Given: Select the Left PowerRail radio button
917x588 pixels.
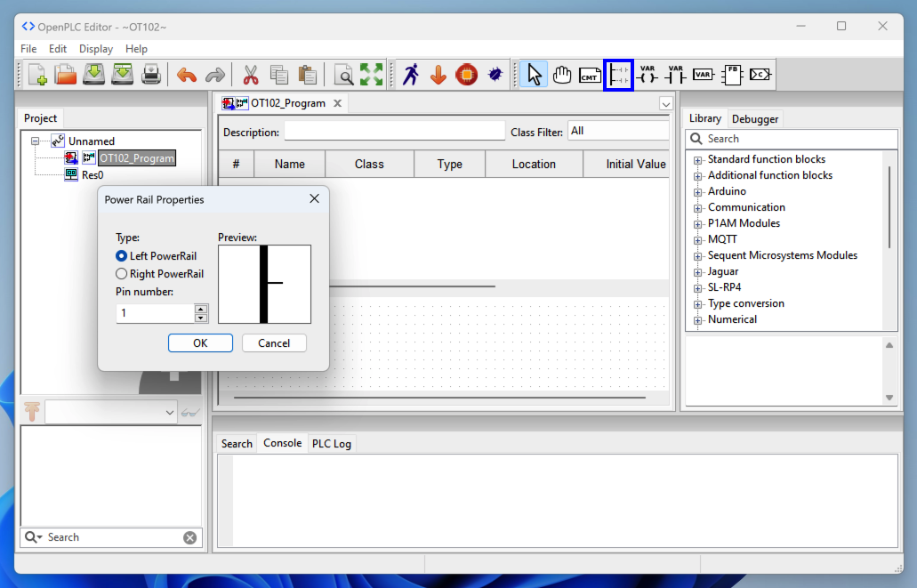Looking at the screenshot, I should coord(122,256).
